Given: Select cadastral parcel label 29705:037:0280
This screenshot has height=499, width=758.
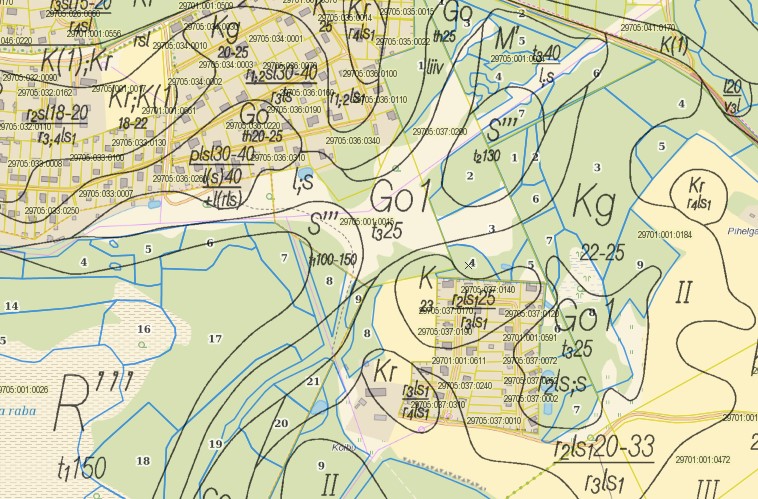Looking at the screenshot, I should click(439, 131).
